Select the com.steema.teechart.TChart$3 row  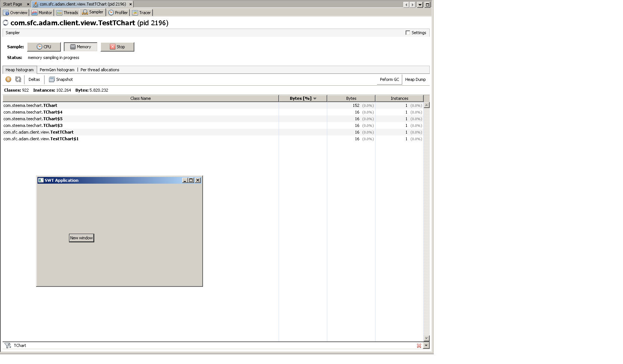[213, 125]
